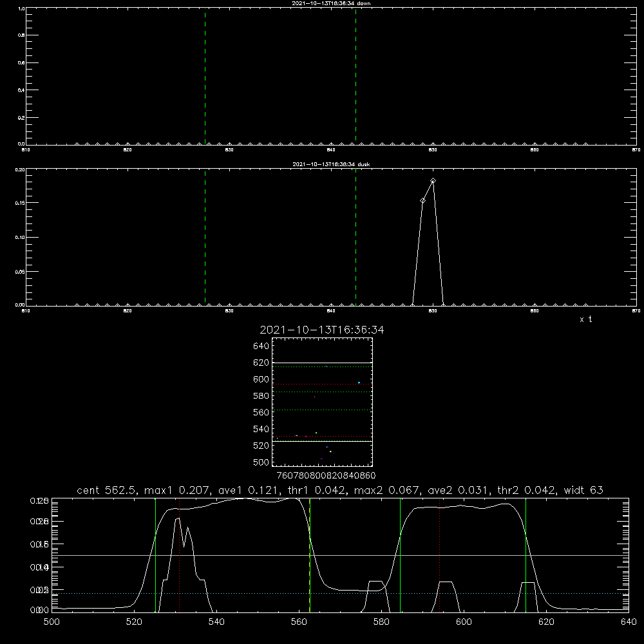Click the 520 label on scatter plot y-axis

point(261,446)
